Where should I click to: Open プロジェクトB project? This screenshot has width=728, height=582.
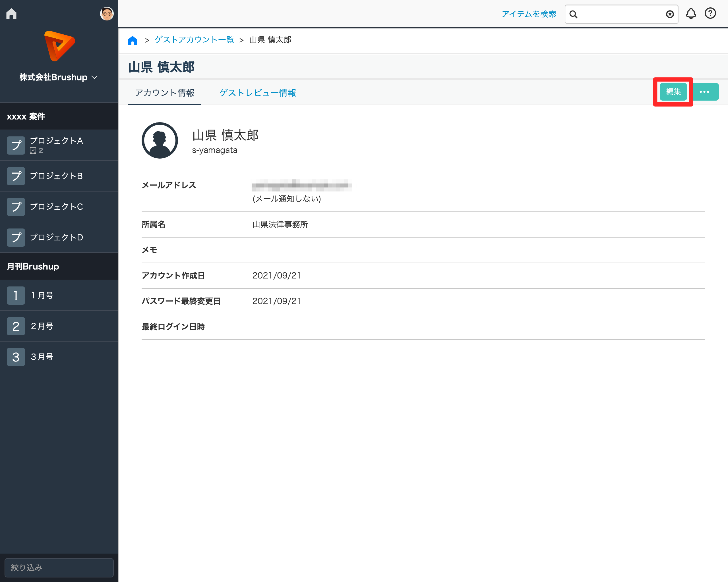[59, 176]
